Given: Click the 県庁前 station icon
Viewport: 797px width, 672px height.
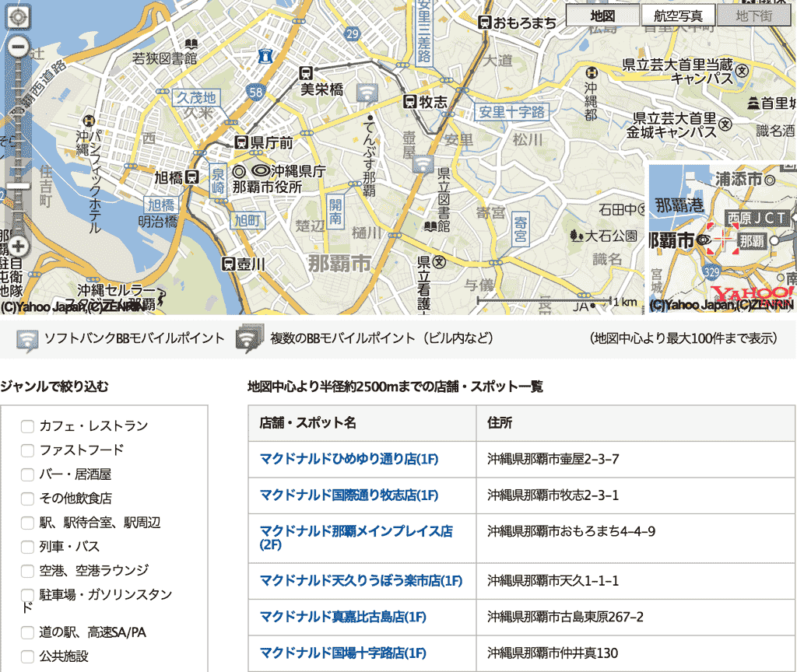Looking at the screenshot, I should [241, 143].
